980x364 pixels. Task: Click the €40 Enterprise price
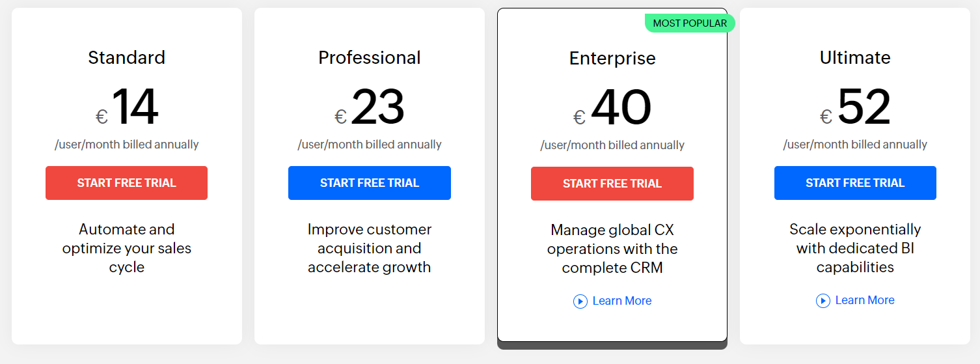(x=614, y=108)
